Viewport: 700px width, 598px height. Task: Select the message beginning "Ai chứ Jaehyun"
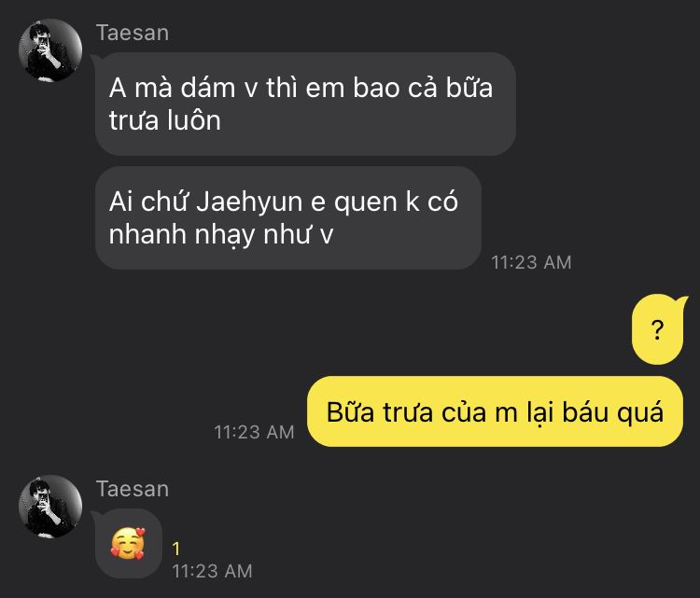point(288,217)
